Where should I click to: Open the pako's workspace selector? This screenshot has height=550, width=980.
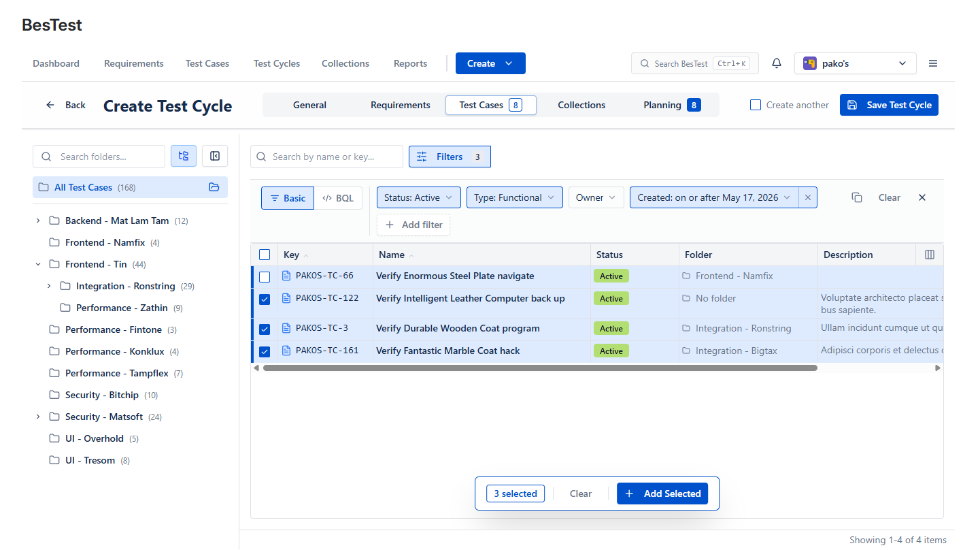click(x=856, y=63)
